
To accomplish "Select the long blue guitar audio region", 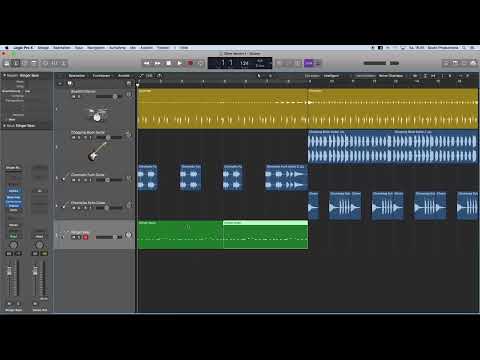I will tap(393, 147).
